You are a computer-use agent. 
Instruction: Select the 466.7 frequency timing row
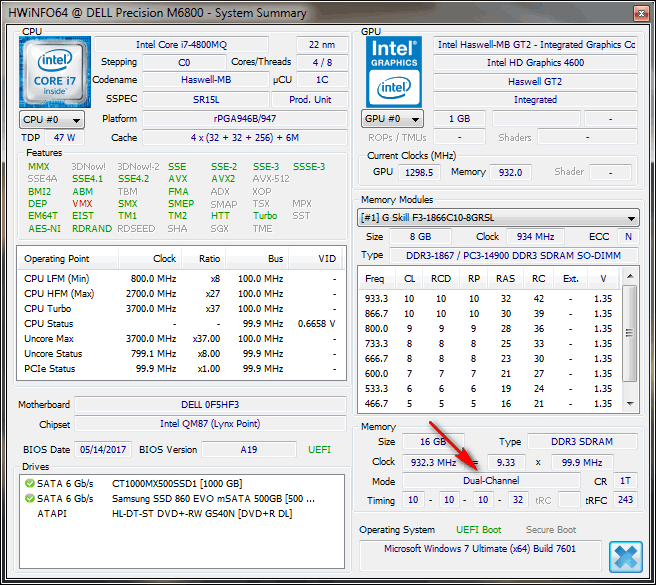pyautogui.click(x=489, y=404)
